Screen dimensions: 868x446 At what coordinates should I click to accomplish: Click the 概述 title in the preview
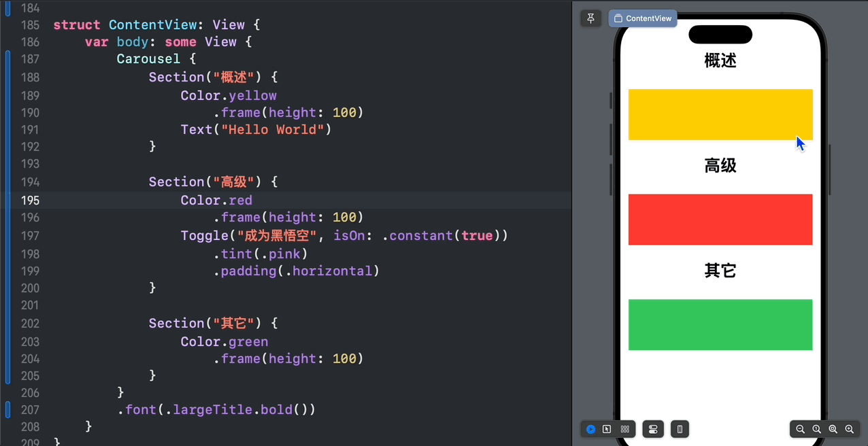[x=720, y=61]
